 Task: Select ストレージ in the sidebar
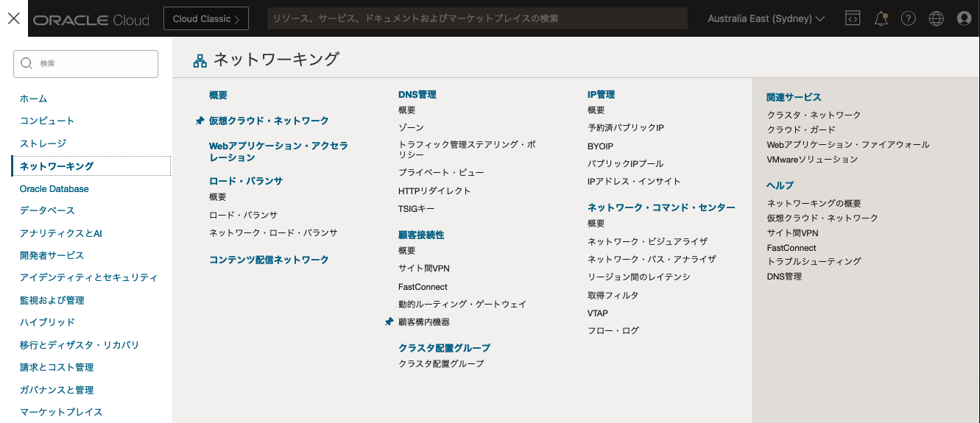click(x=43, y=143)
